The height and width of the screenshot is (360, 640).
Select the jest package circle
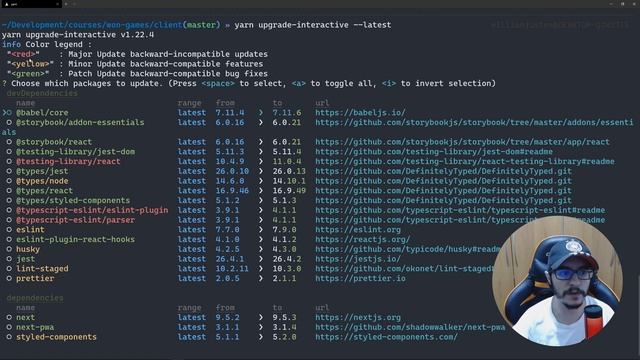tap(9, 259)
